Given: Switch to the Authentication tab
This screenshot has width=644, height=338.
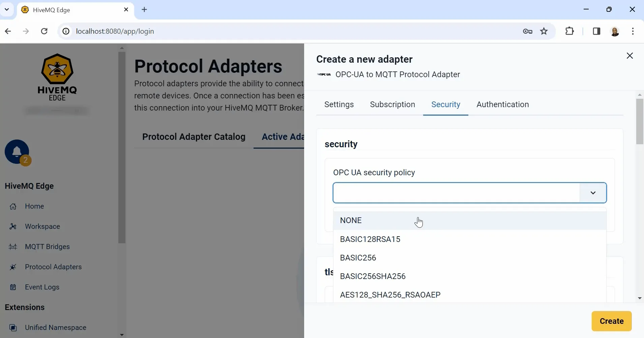Looking at the screenshot, I should coord(502,104).
